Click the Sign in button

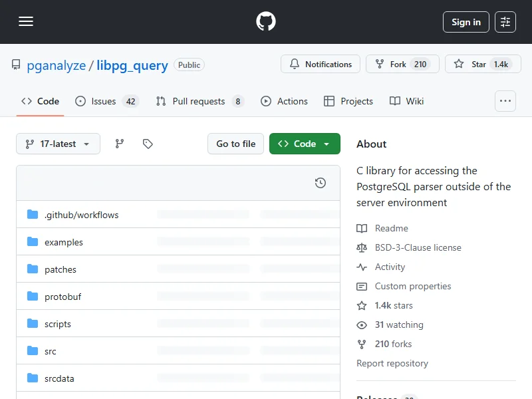[x=465, y=22]
